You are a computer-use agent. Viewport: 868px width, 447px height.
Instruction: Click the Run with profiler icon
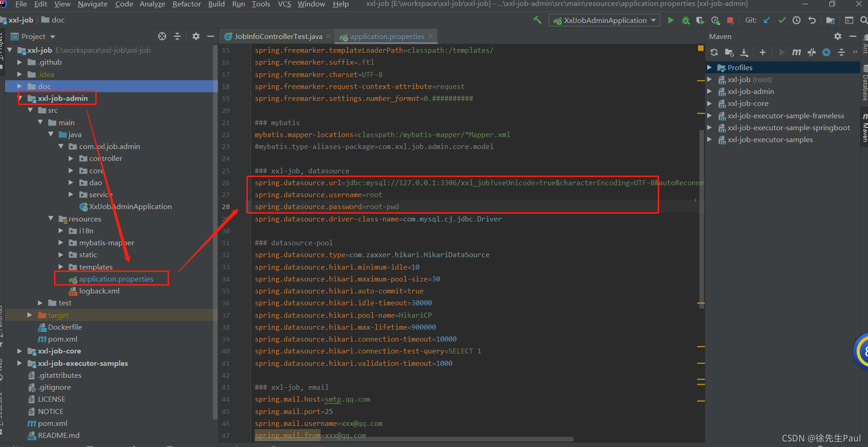[x=715, y=20]
